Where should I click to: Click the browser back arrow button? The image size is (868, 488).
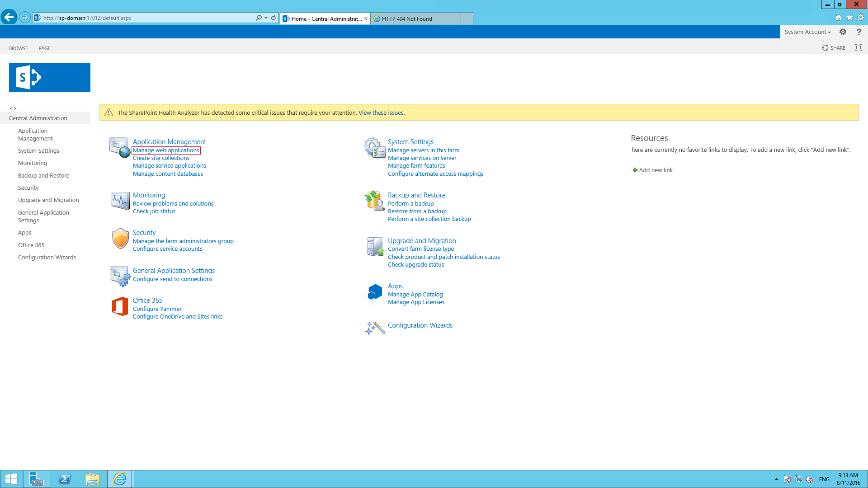pos(9,18)
